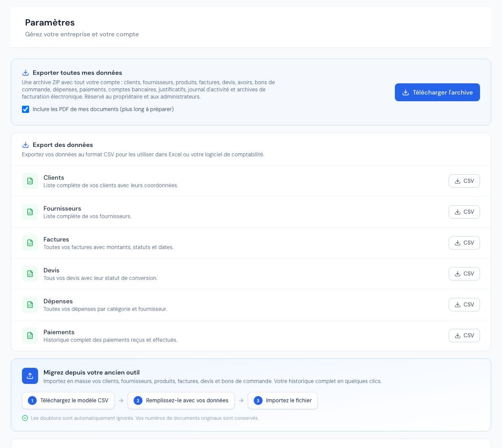Uncheck Inclure les PDF de mes documents
The image size is (502, 448).
pyautogui.click(x=26, y=109)
